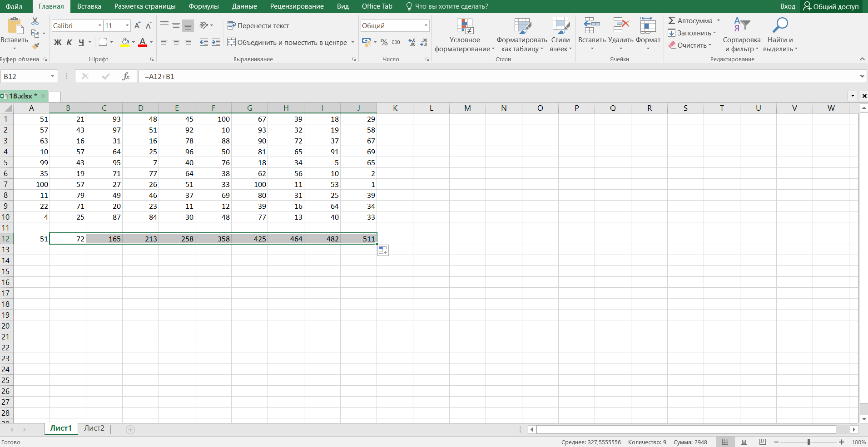868x447 pixels.
Task: Click the Copy icon
Action: point(35,33)
